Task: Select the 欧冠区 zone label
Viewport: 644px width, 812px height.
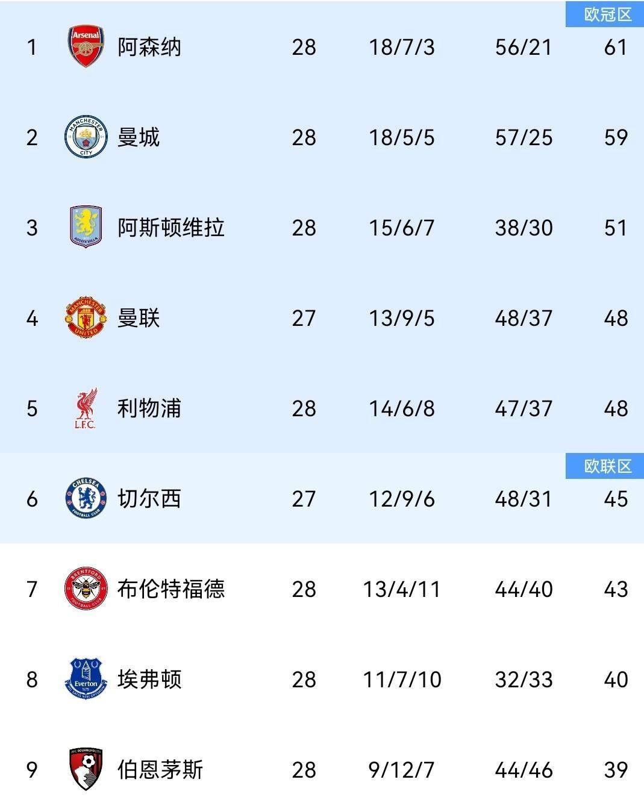Action: 607,14
